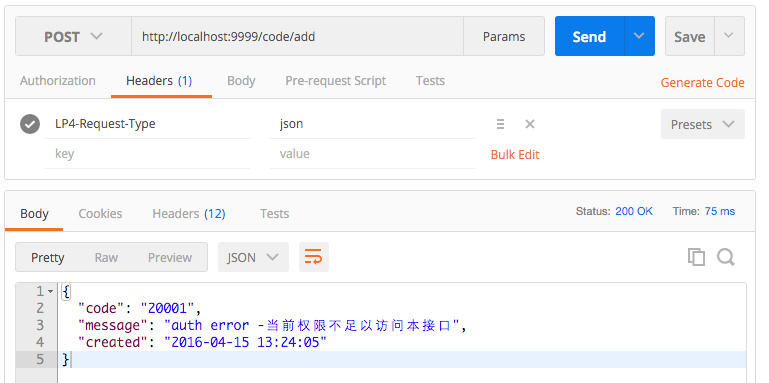Switch to the Authorization tab
The image size is (769, 383).
pyautogui.click(x=58, y=80)
